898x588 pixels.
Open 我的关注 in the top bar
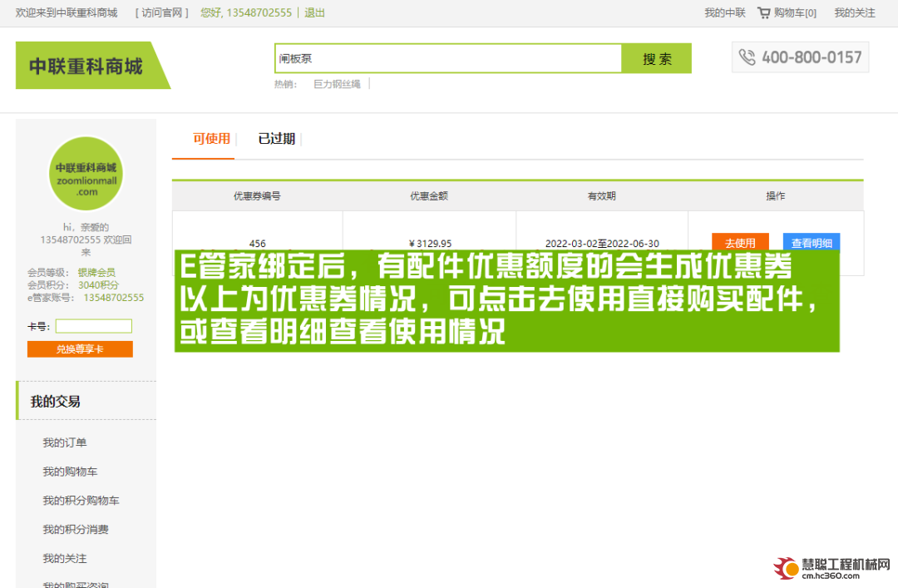[855, 12]
